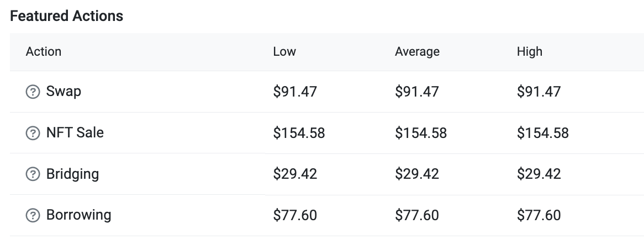
Task: Click the Low column header
Action: [284, 52]
